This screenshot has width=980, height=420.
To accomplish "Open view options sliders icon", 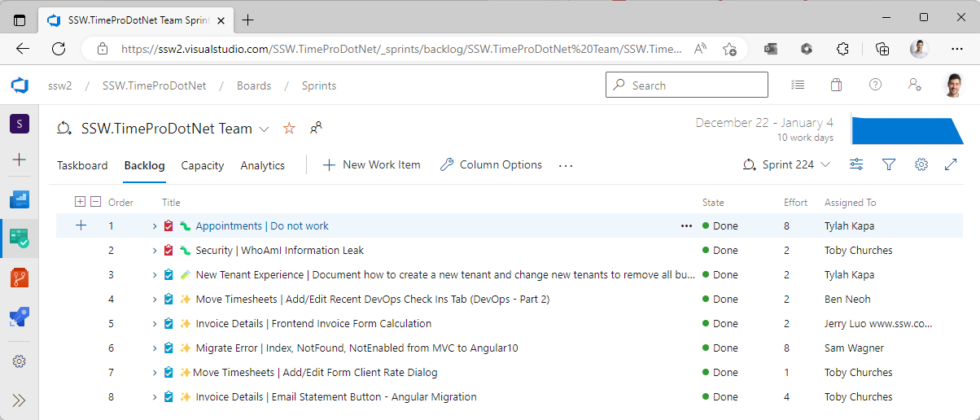I will (856, 164).
